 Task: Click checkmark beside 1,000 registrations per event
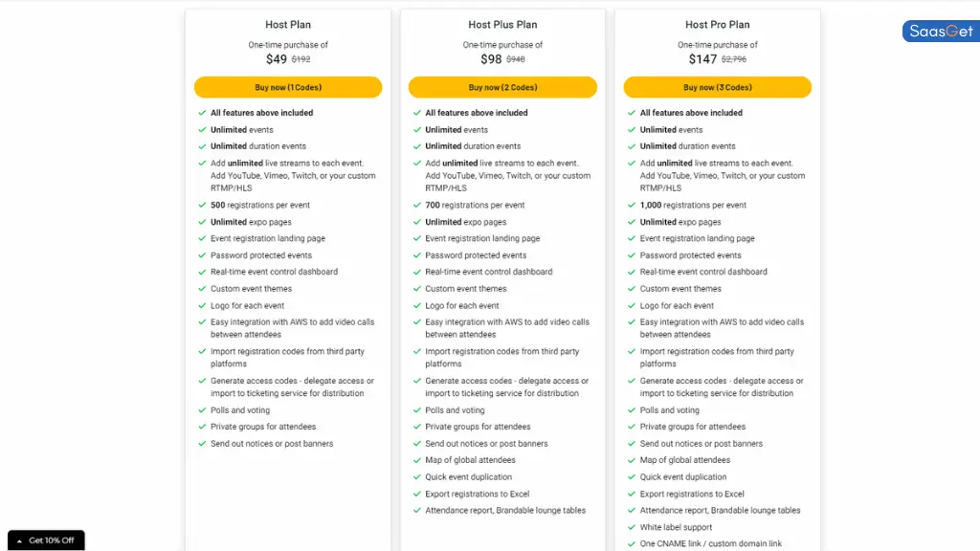[x=632, y=205]
